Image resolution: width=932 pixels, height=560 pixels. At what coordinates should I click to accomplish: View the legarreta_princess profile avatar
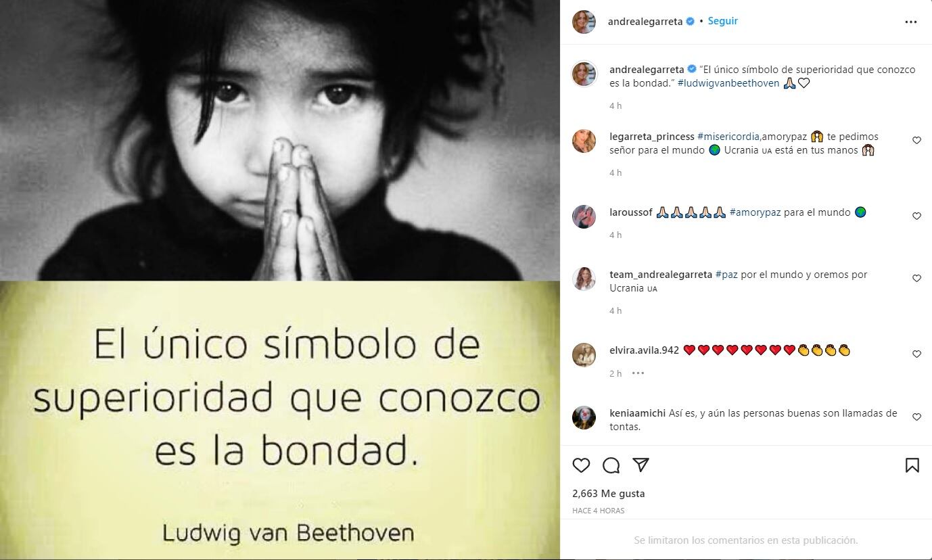(584, 141)
